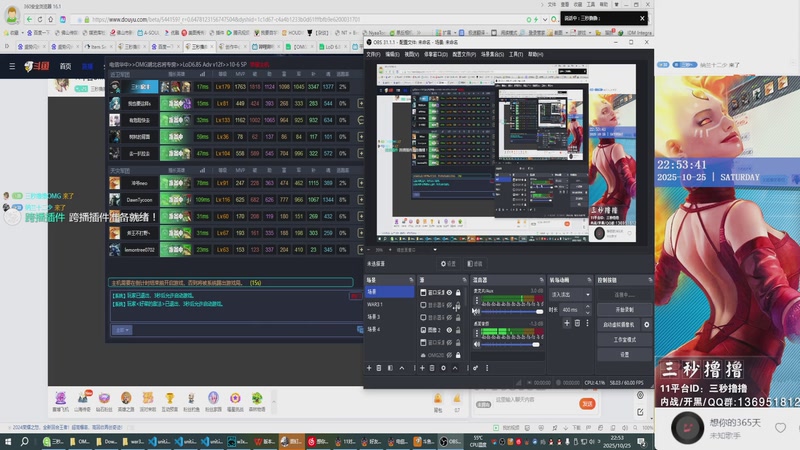
Task: Add a new scene in OBS Scenes panel
Action: (369, 368)
